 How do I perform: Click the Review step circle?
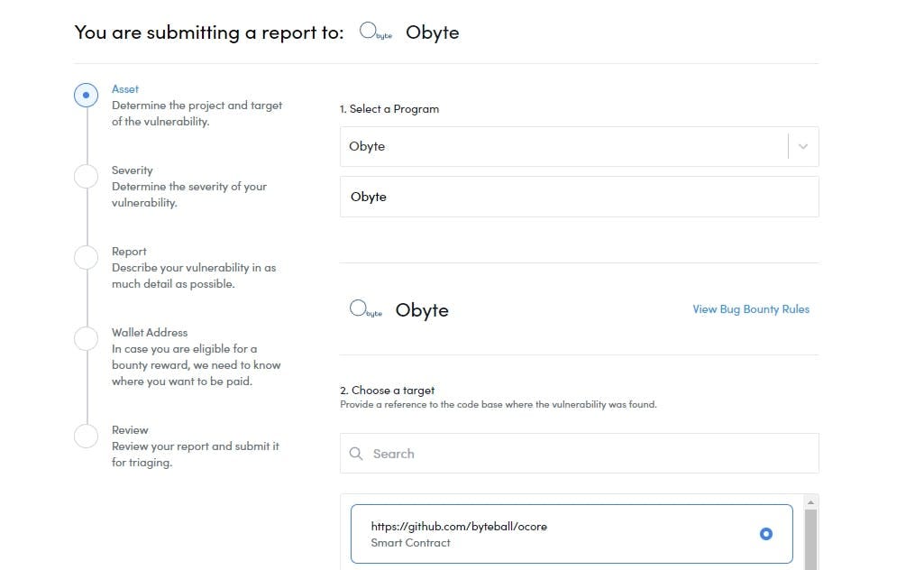(x=86, y=437)
